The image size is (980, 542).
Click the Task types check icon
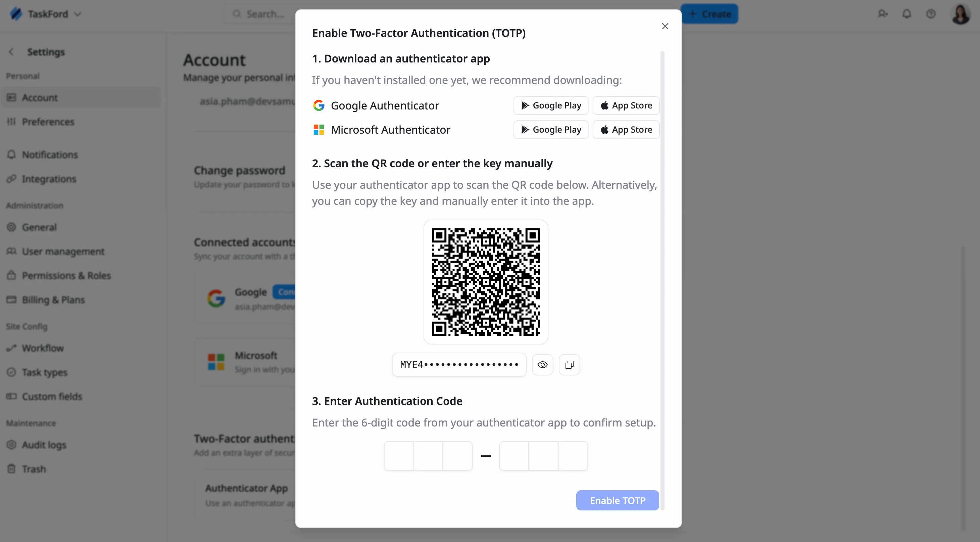[x=11, y=372]
